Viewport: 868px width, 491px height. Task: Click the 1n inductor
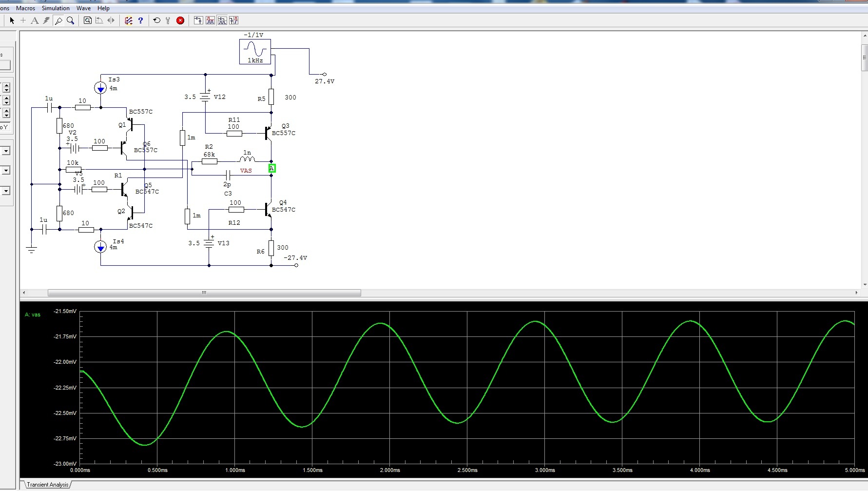pos(247,159)
